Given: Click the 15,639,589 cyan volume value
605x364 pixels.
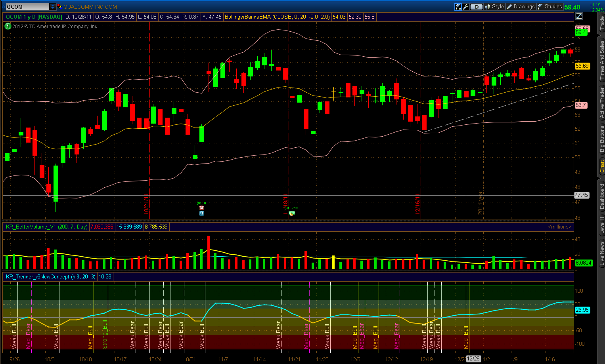Looking at the screenshot, I should click(x=129, y=227).
